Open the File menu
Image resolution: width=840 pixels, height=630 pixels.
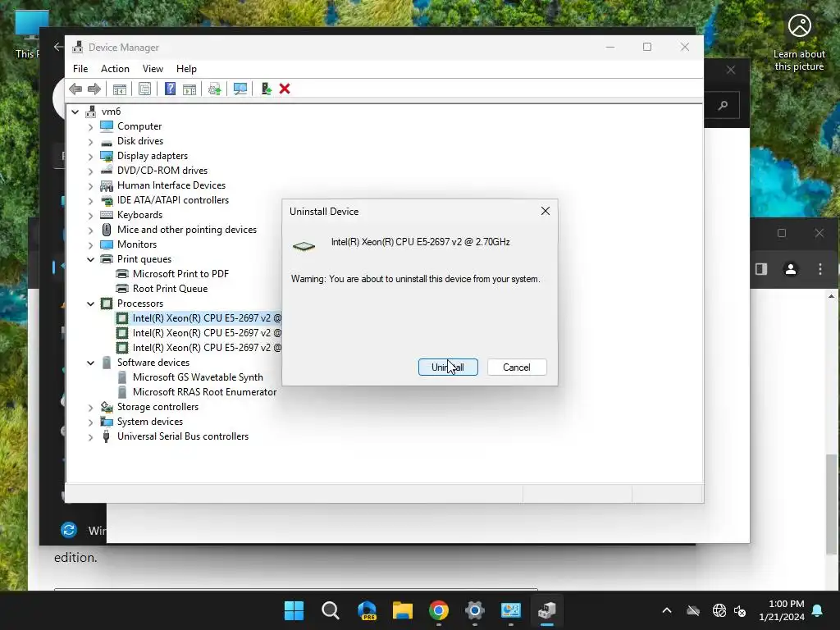[x=80, y=69]
